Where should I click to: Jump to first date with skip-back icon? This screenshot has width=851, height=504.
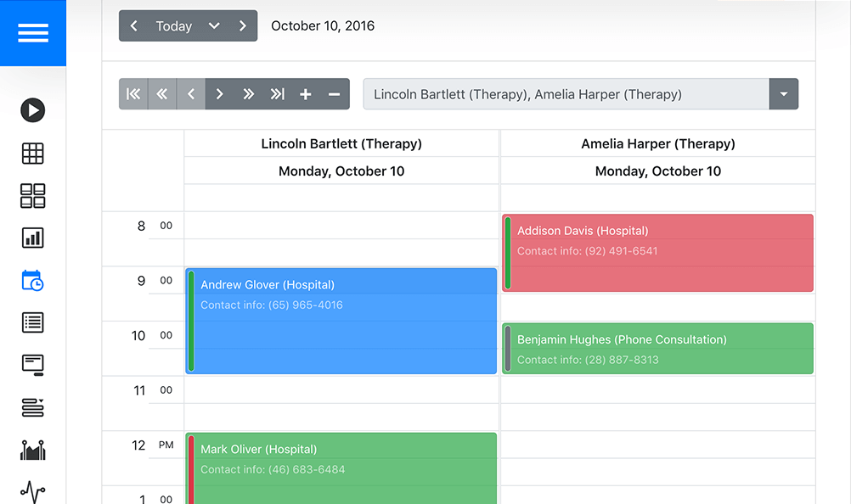coord(133,93)
